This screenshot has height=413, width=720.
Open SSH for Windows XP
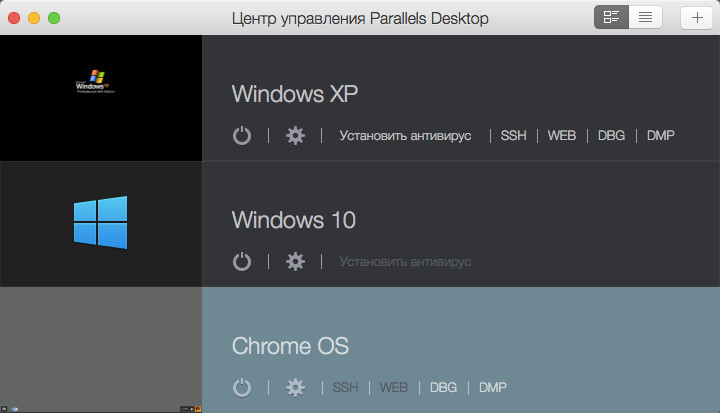tap(513, 136)
